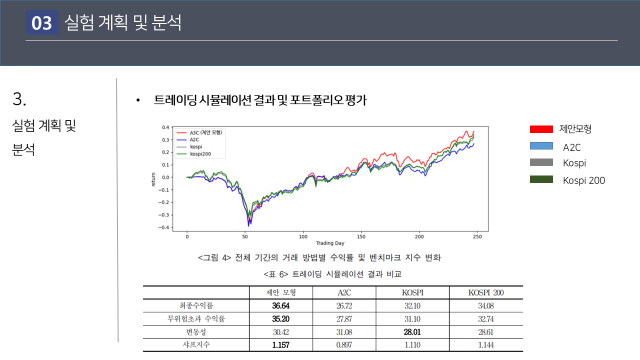Click the KOSPI 200 column header
This screenshot has height=360, width=640.
(486, 293)
